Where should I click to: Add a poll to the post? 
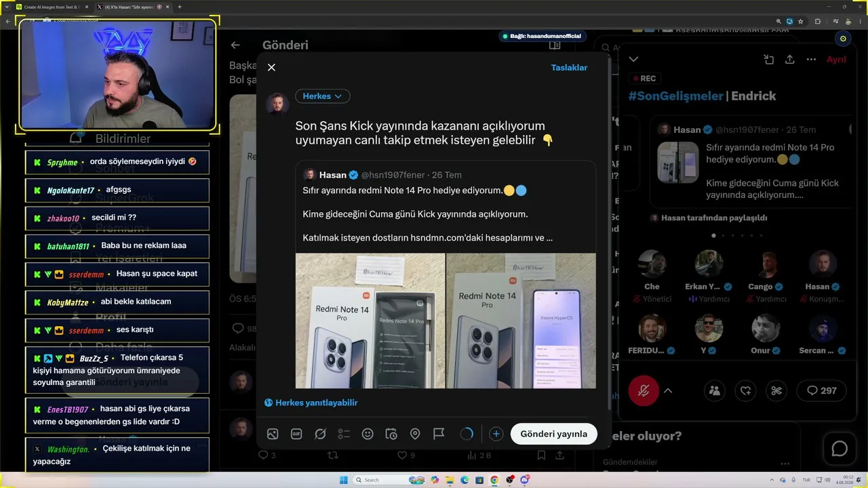point(344,434)
